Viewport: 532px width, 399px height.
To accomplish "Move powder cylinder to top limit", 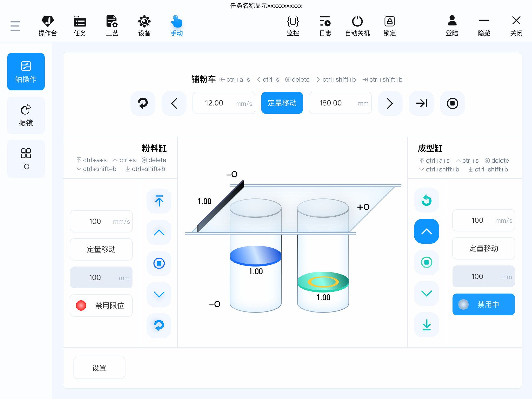I will coord(159,201).
